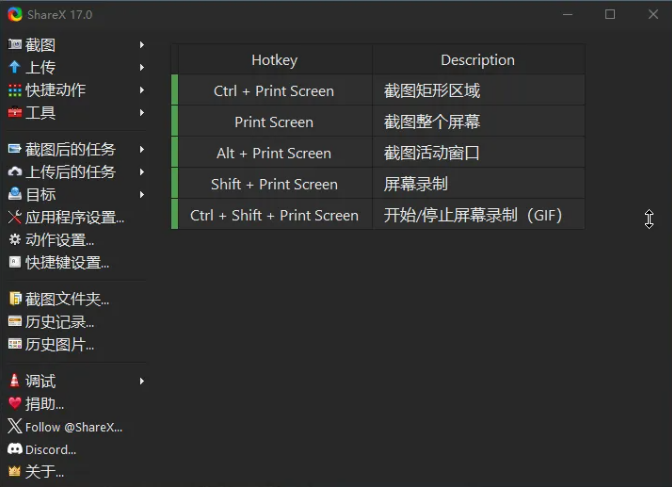This screenshot has width=672, height=487.
Task: Click the 截图活动窗口 description cell
Action: click(x=478, y=153)
